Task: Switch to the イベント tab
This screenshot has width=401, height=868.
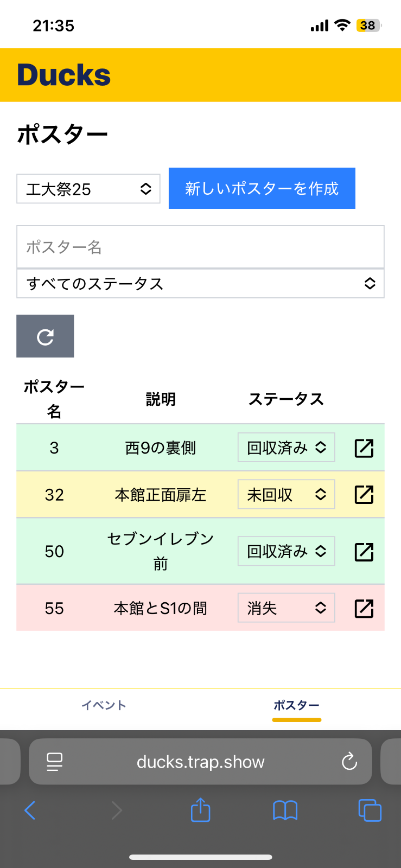Action: [104, 705]
